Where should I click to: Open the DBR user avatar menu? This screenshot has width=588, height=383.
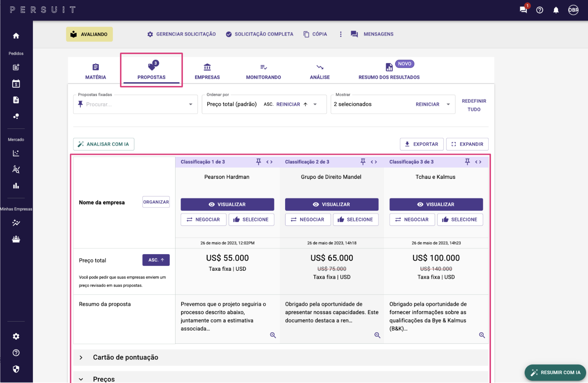click(573, 10)
